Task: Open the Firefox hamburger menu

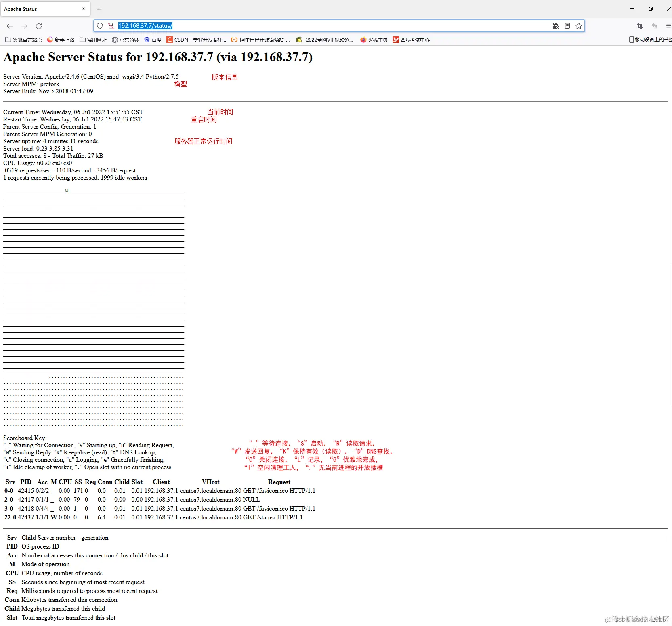Action: tap(668, 26)
